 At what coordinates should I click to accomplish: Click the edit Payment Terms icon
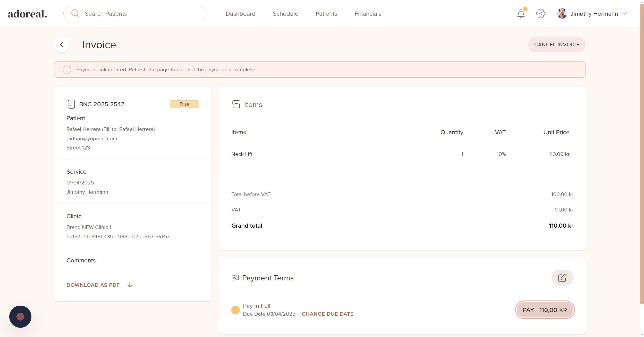pyautogui.click(x=562, y=278)
